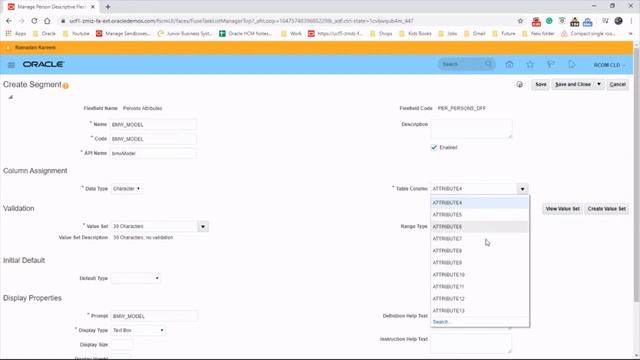Click the Display Size input field
The width and height of the screenshot is (640, 360).
[x=121, y=345]
